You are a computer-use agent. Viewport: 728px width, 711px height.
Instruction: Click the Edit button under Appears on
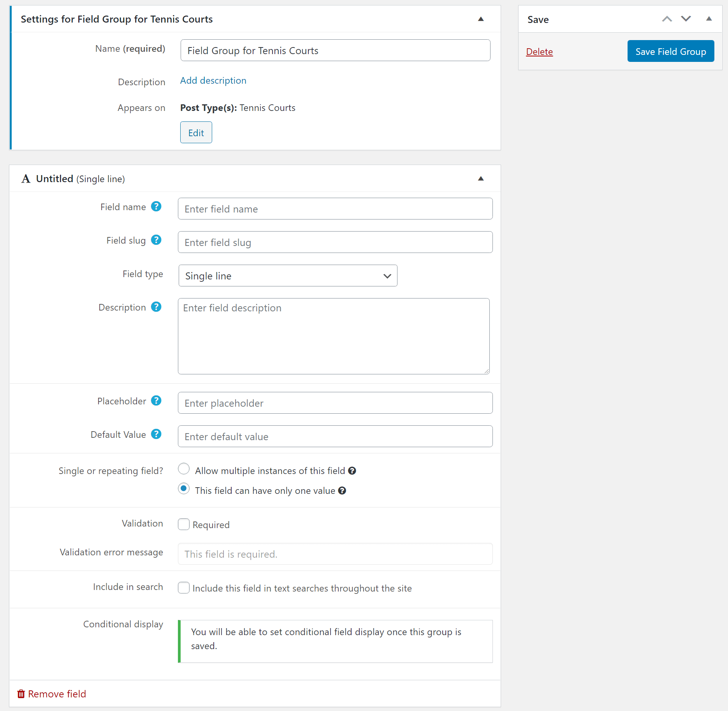pyautogui.click(x=196, y=133)
